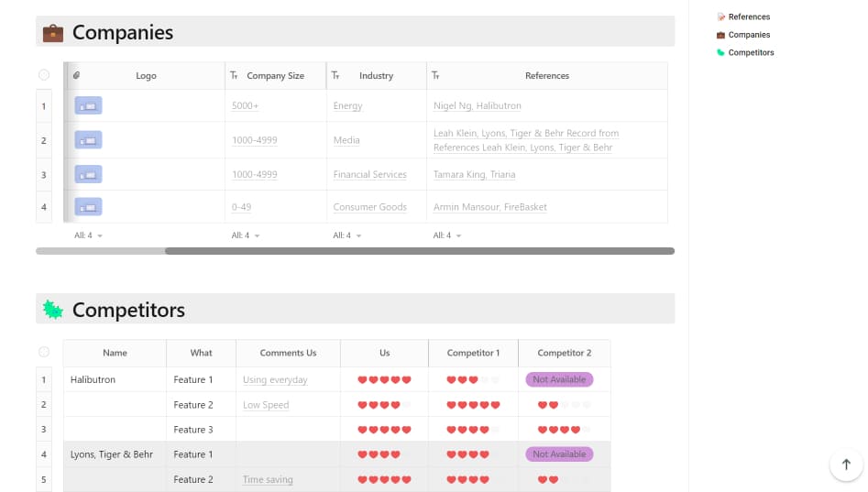The image size is (868, 492).
Task: Jump to Companies in the sidebar outline
Action: [x=749, y=35]
